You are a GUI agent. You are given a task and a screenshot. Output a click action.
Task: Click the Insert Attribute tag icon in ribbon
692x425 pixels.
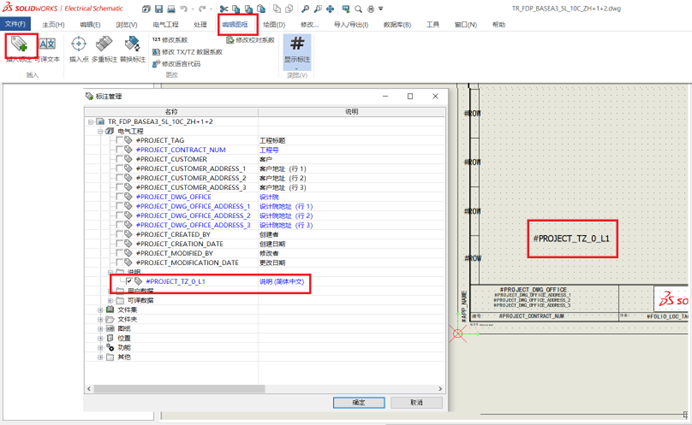coord(19,44)
